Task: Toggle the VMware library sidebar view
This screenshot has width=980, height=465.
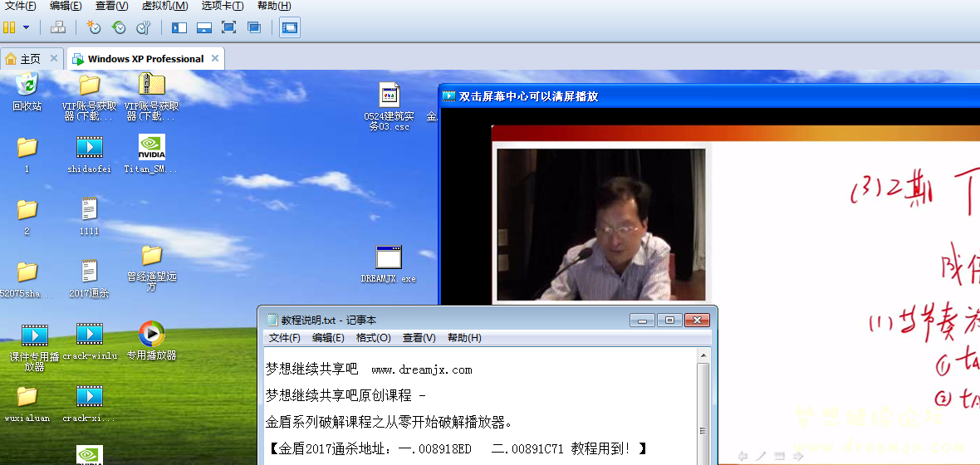Action: tap(179, 27)
